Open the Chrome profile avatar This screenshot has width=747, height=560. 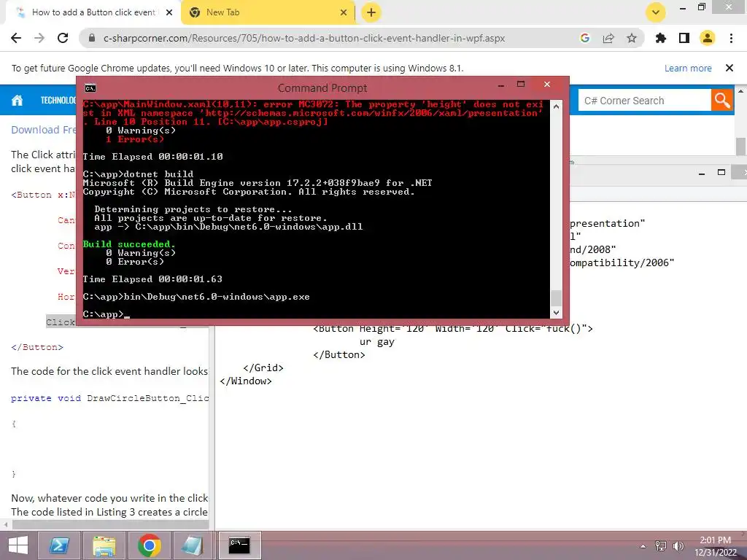pyautogui.click(x=708, y=38)
